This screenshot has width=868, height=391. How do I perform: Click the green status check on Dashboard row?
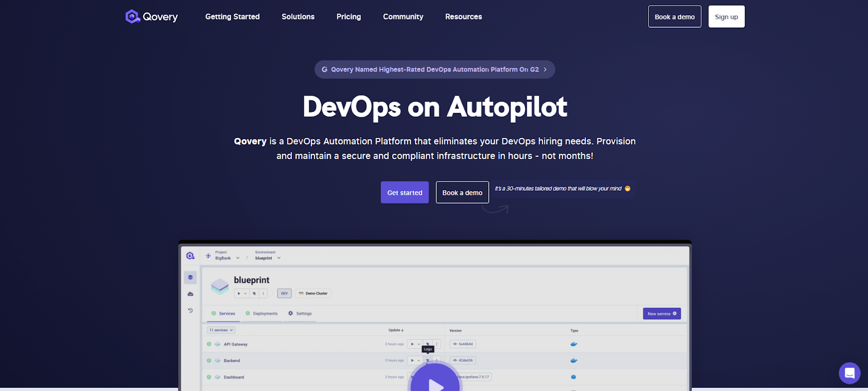click(209, 377)
